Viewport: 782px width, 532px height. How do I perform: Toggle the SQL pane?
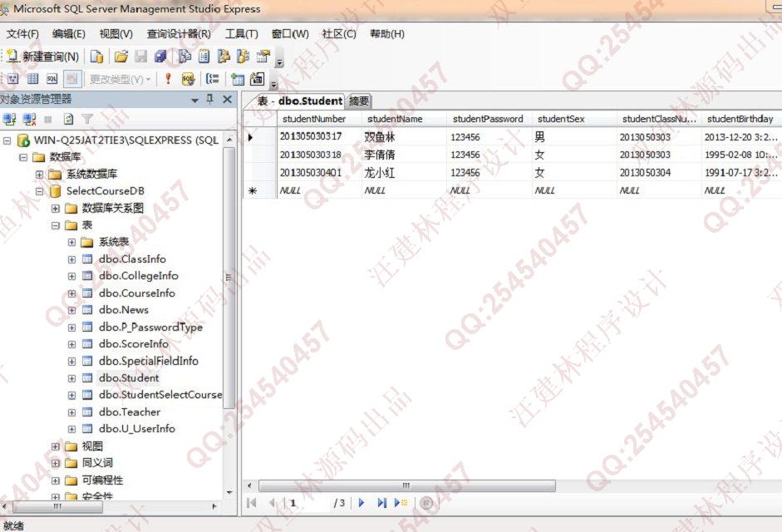[52, 79]
